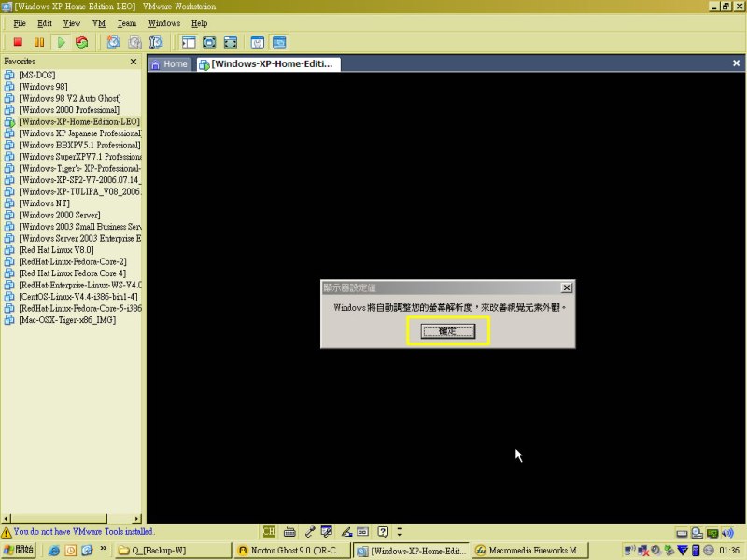747x560 pixels.
Task: Open the File menu
Action: click(x=20, y=23)
